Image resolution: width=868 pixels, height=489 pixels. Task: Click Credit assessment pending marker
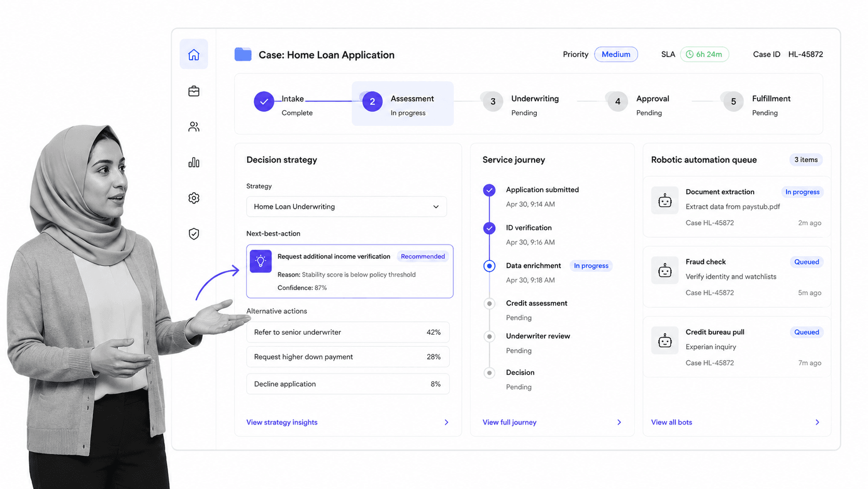489,303
